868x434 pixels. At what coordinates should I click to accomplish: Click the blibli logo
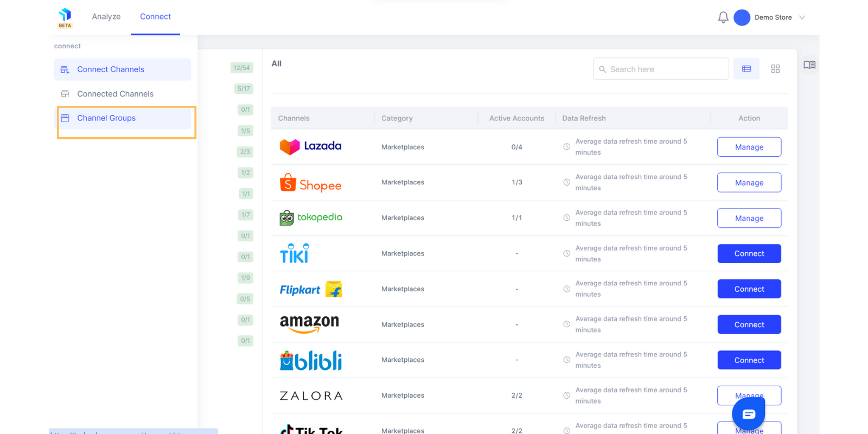coord(311,361)
